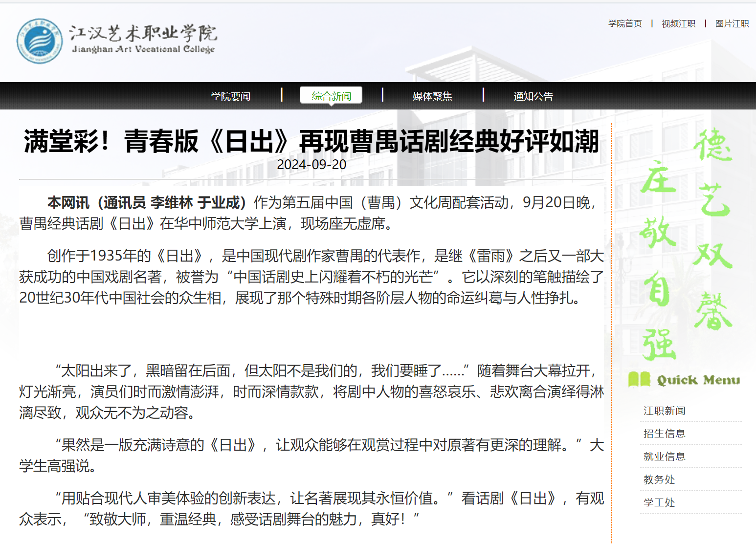This screenshot has width=756, height=544.
Task: Open 江职新闻 in the Quick Menu
Action: (x=664, y=411)
